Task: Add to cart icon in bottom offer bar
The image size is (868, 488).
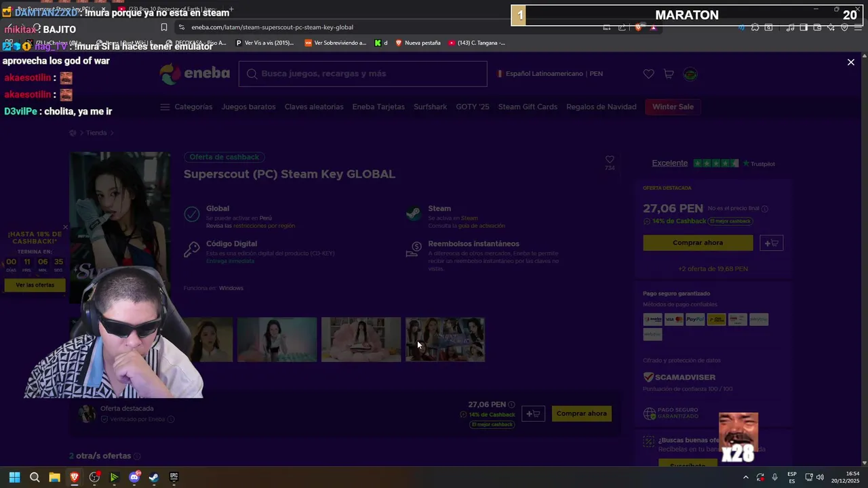Action: [x=533, y=413]
